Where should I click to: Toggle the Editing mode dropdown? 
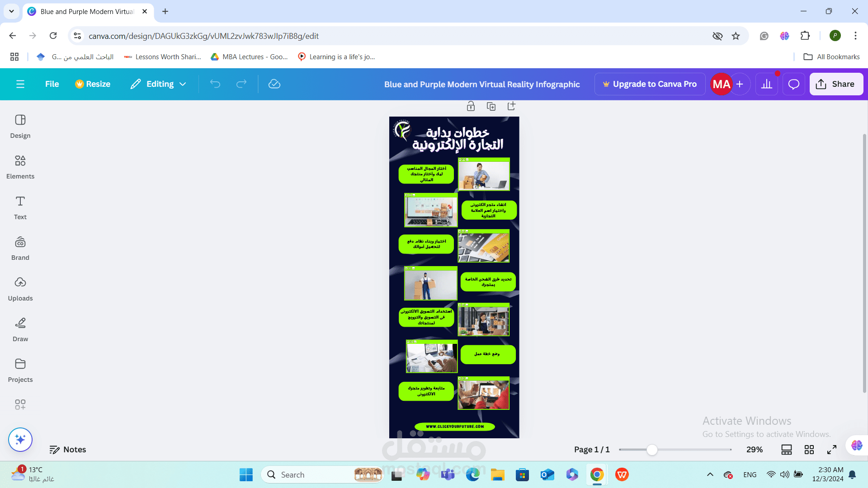coord(183,84)
